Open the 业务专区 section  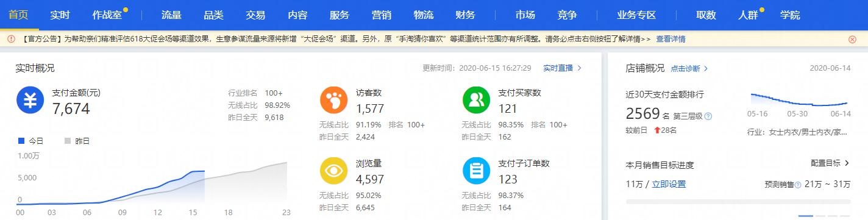636,15
